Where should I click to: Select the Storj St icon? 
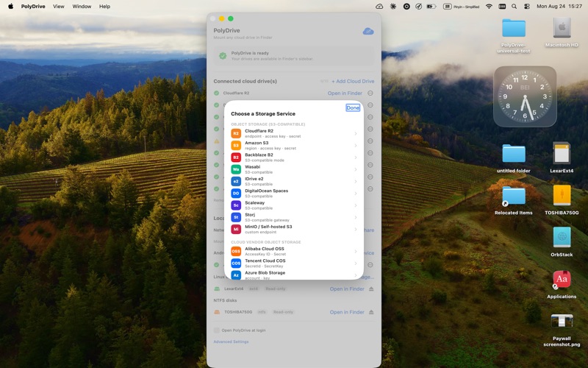click(236, 217)
